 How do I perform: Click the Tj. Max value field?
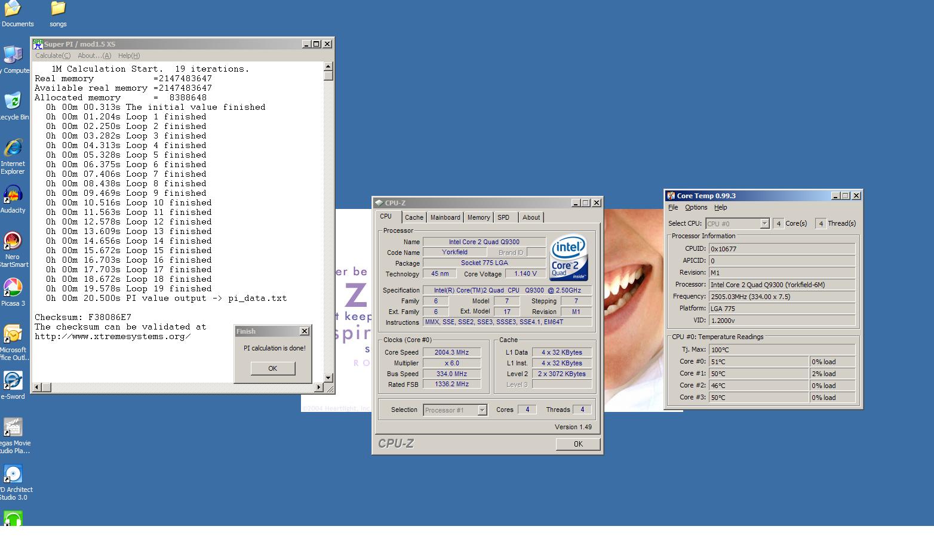pos(782,350)
